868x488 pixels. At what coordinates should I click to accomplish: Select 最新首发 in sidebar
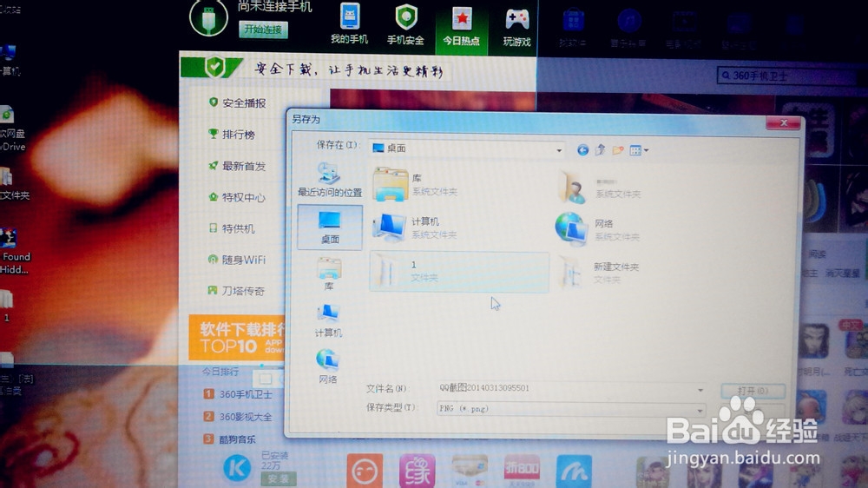[x=238, y=166]
